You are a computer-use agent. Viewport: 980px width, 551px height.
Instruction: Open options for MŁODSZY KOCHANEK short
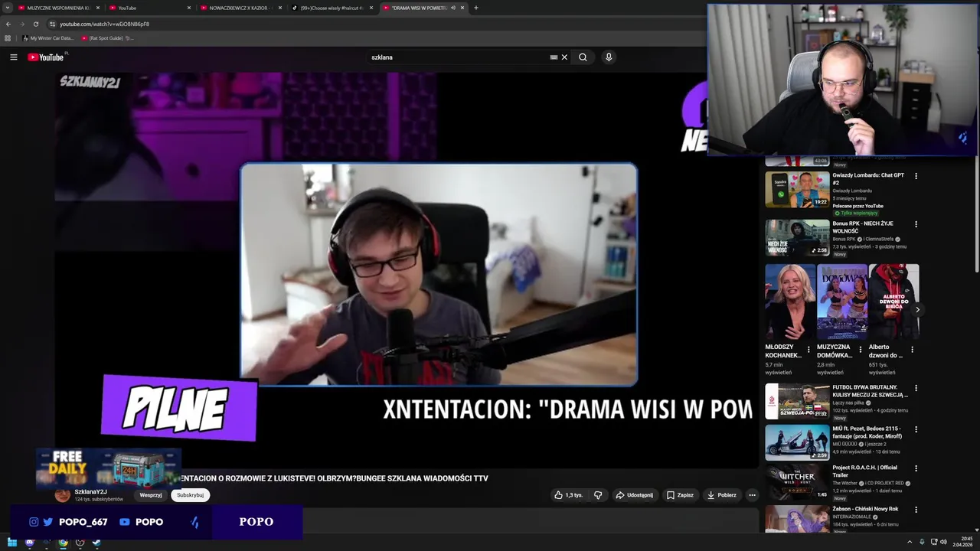point(808,350)
